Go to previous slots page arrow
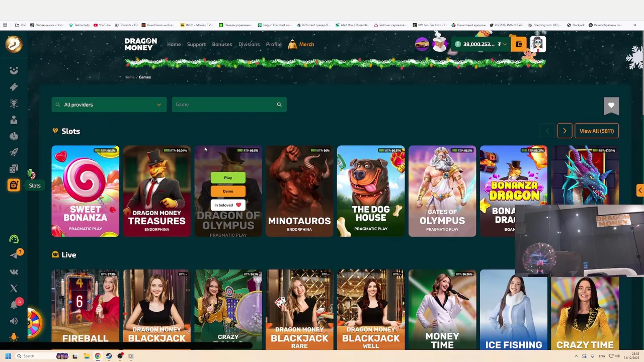Image resolution: width=644 pixels, height=362 pixels. [x=547, y=131]
